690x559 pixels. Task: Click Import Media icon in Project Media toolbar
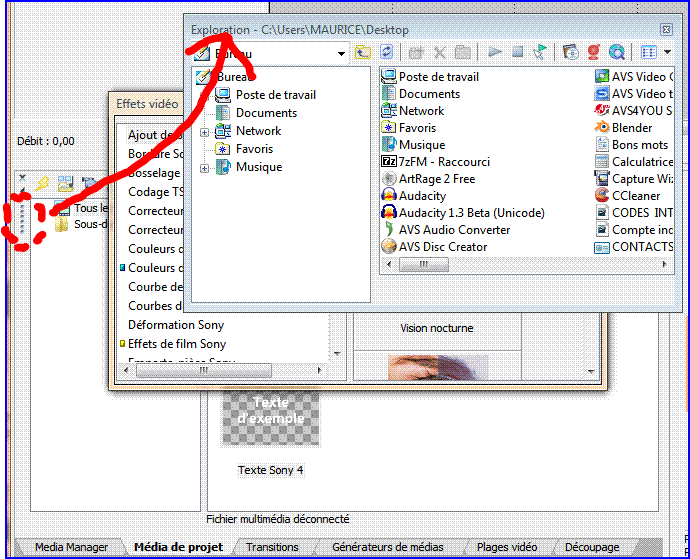click(x=65, y=183)
